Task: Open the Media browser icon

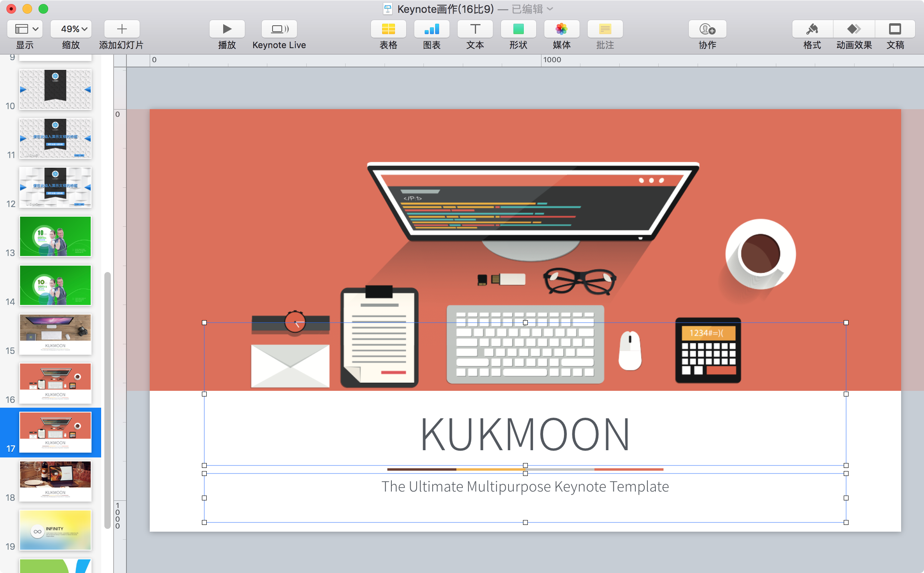Action: (x=562, y=29)
